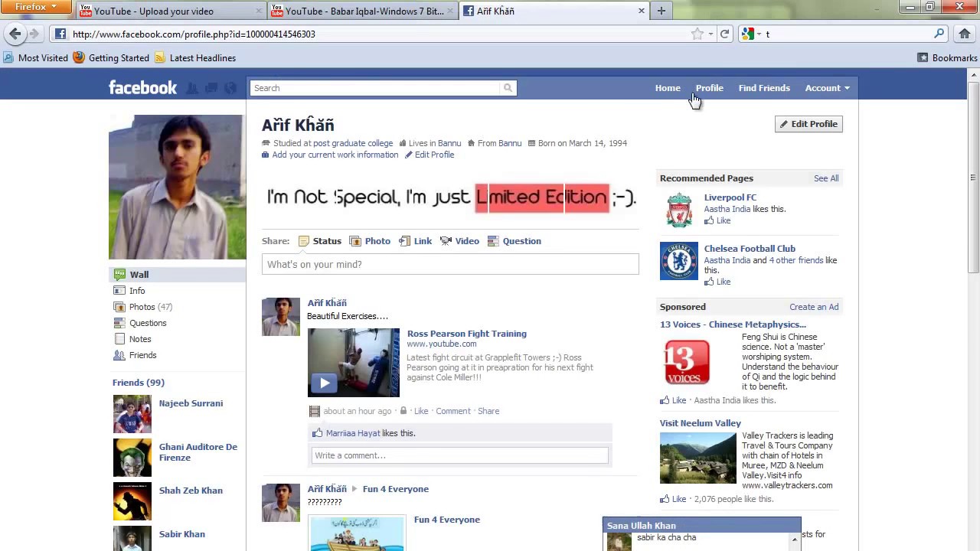Image resolution: width=980 pixels, height=551 pixels.
Task: Open the messages icon in Facebook header
Action: tap(211, 88)
